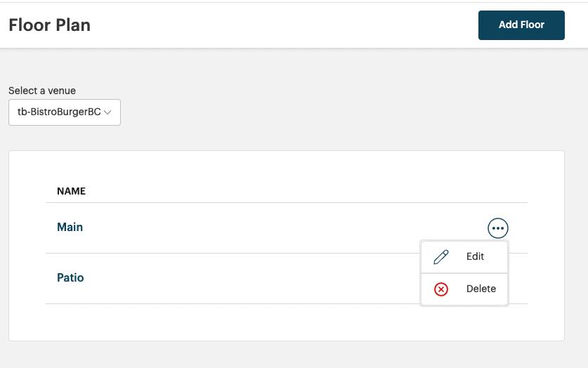
Task: Click the Edit label text in popup
Action: tap(476, 257)
